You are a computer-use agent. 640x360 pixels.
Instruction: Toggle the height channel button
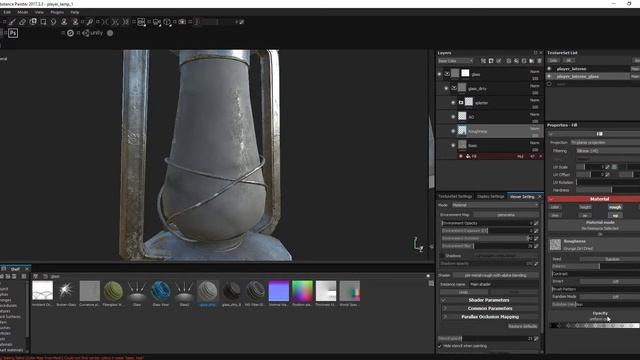[585, 207]
